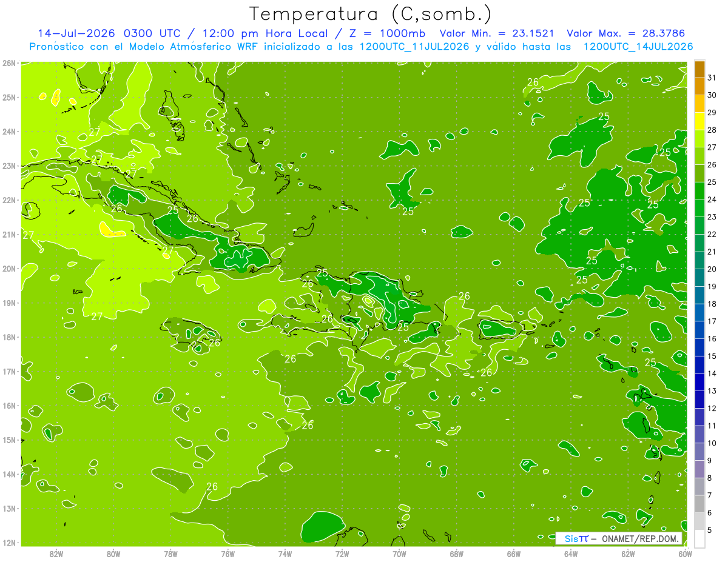Click the blue legend swatch between 16 and 17

(699, 330)
